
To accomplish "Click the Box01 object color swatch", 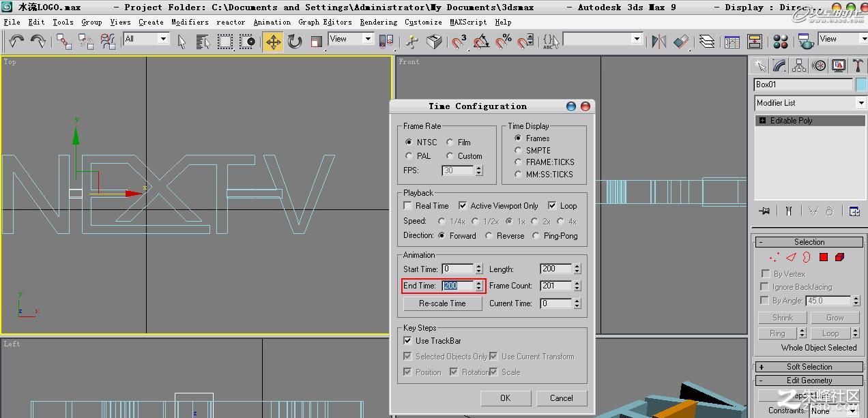I will pyautogui.click(x=860, y=85).
